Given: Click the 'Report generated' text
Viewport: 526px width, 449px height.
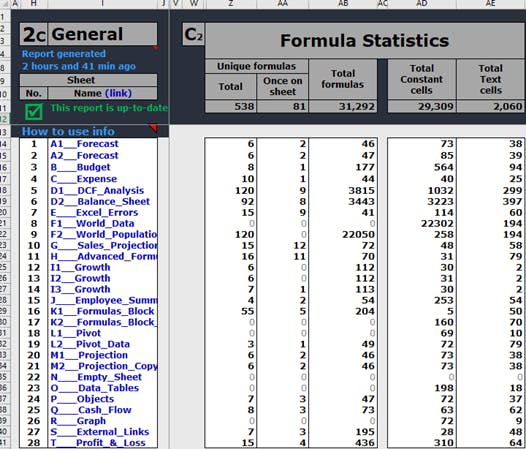Looking at the screenshot, I should click(x=64, y=54).
